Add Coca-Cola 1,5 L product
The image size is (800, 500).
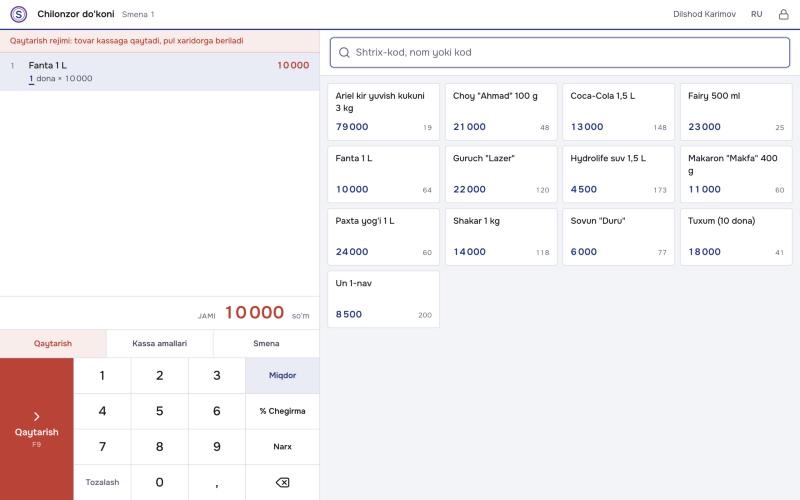tap(618, 112)
